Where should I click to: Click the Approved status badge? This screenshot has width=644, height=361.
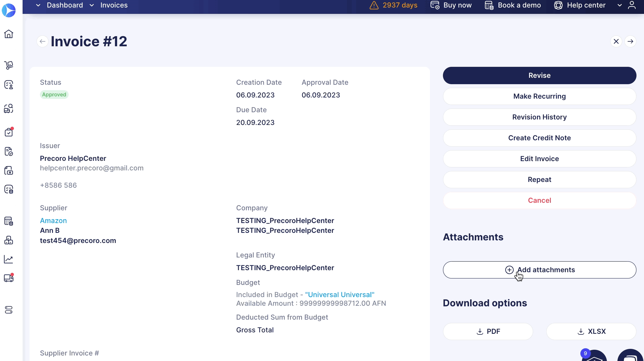coord(54,95)
